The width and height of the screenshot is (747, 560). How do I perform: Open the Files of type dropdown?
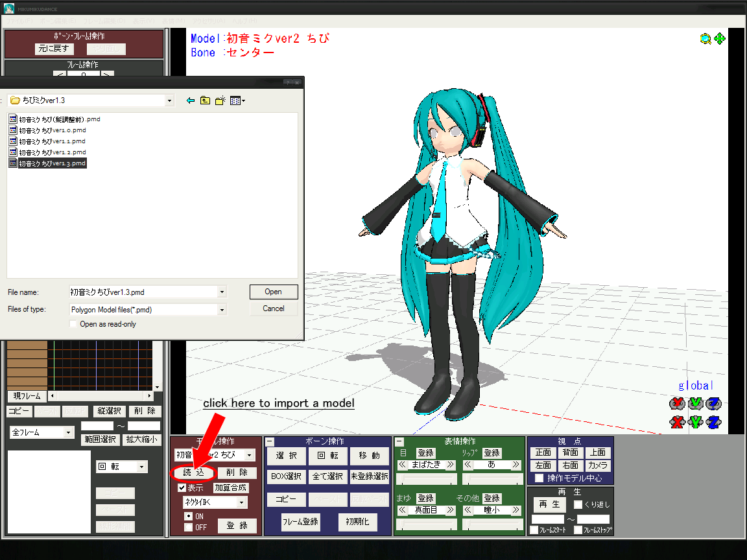[x=222, y=310]
